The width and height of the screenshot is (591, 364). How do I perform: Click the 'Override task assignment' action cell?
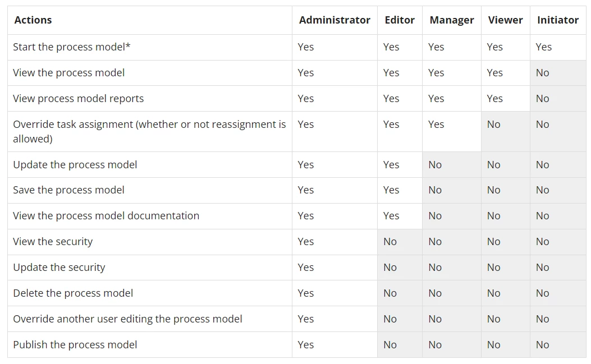150,131
